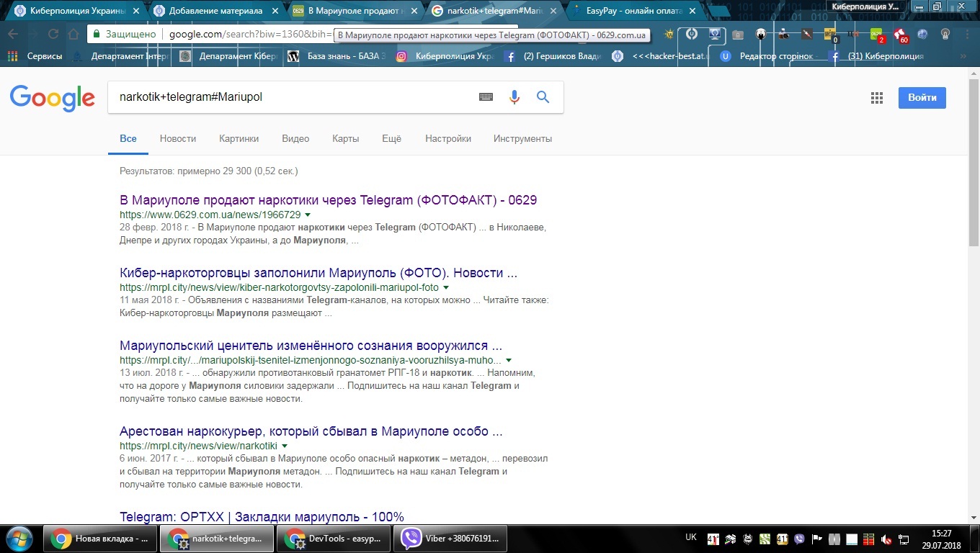This screenshot has height=553, width=980.
Task: Select the Карты search tab
Action: (346, 138)
